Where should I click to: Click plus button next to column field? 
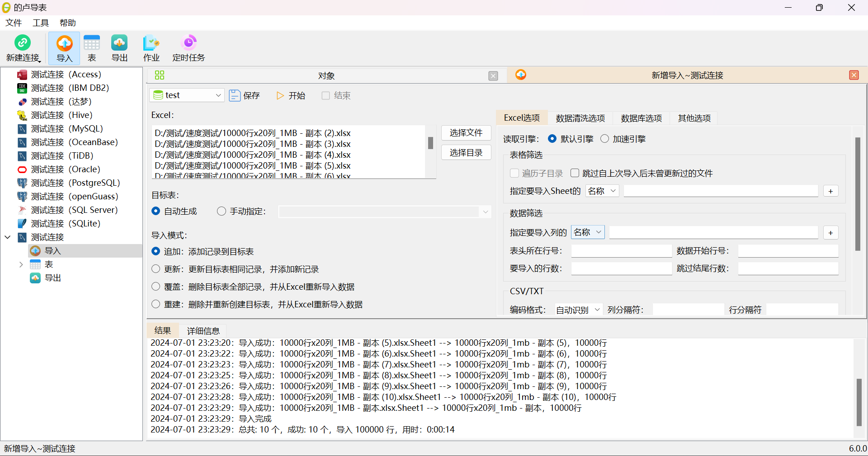click(x=830, y=233)
